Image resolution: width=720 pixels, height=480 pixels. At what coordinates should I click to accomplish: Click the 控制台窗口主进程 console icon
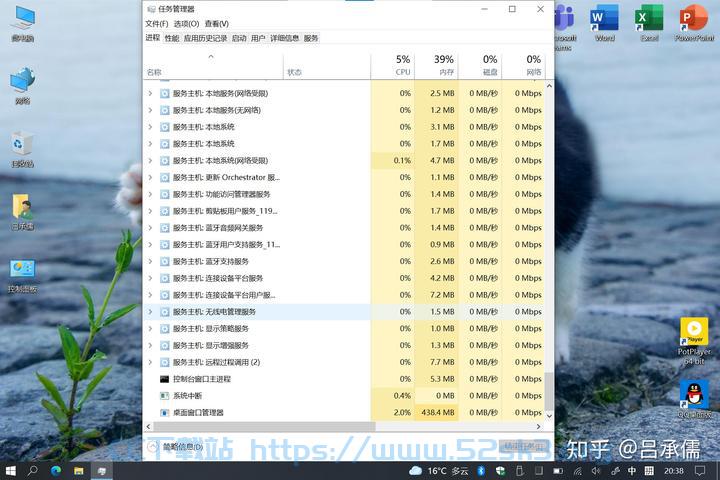pyautogui.click(x=164, y=379)
